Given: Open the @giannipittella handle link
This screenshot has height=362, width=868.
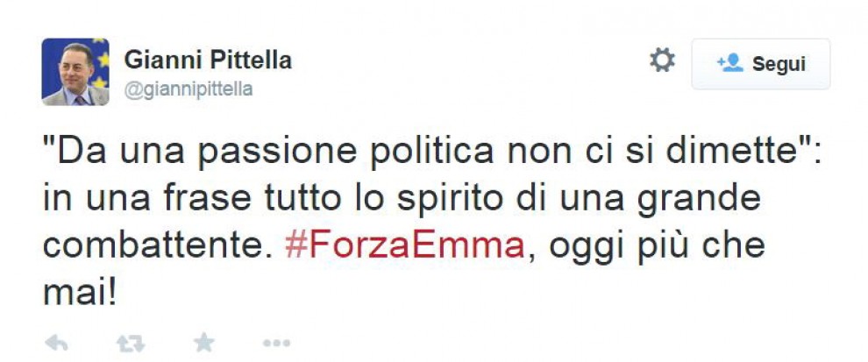Looking at the screenshot, I should [x=189, y=89].
